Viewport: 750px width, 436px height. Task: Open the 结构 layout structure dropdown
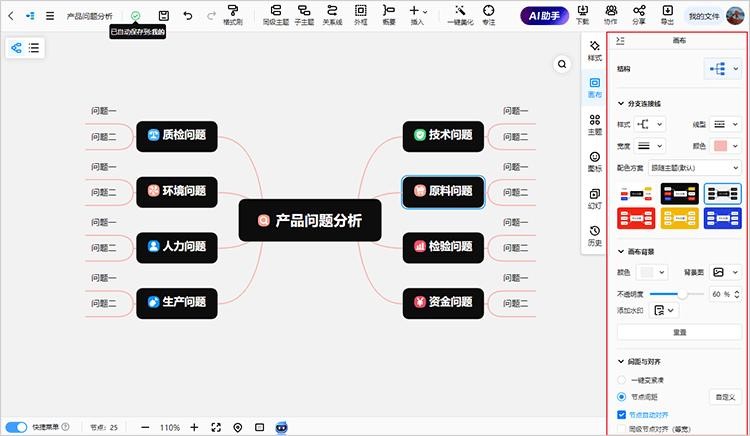tap(722, 68)
